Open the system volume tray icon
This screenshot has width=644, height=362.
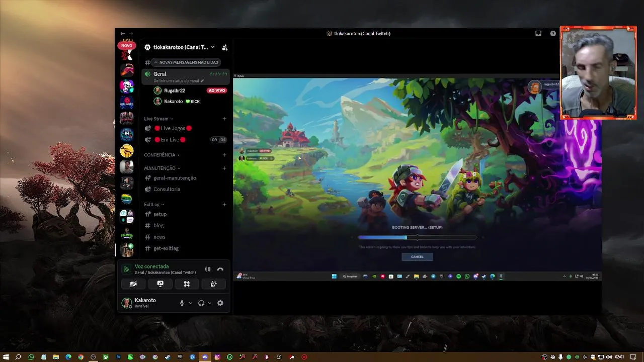point(609,357)
